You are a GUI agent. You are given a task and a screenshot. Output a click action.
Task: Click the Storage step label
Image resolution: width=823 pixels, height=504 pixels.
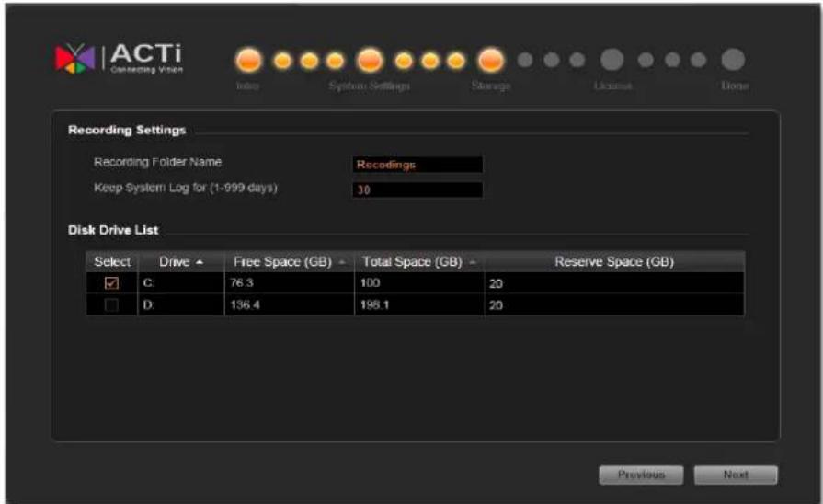(491, 86)
